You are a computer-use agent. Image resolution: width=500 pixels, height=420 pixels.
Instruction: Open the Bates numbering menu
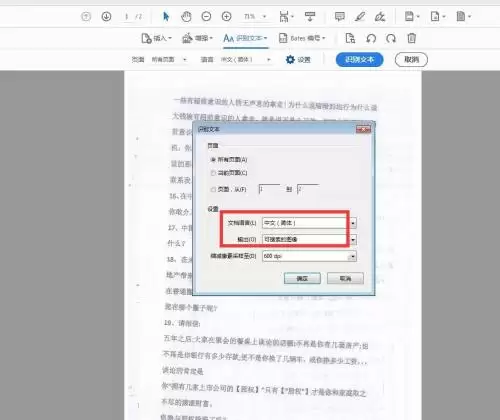pos(302,38)
